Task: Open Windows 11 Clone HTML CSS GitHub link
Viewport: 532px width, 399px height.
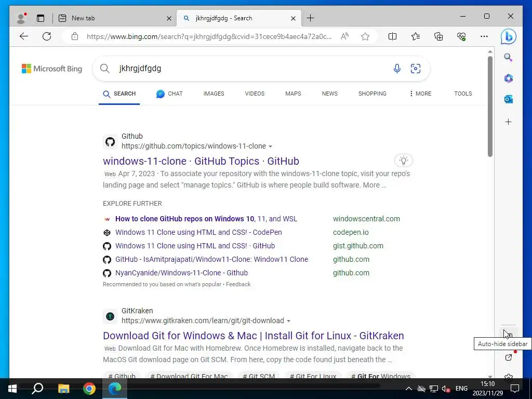Action: pyautogui.click(x=195, y=246)
